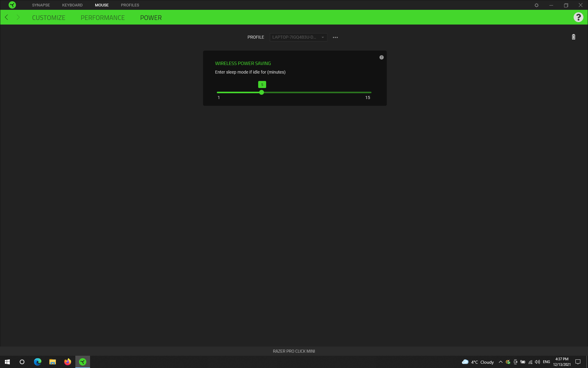Click the mouse battery status icon
The height and width of the screenshot is (368, 588).
click(x=574, y=37)
